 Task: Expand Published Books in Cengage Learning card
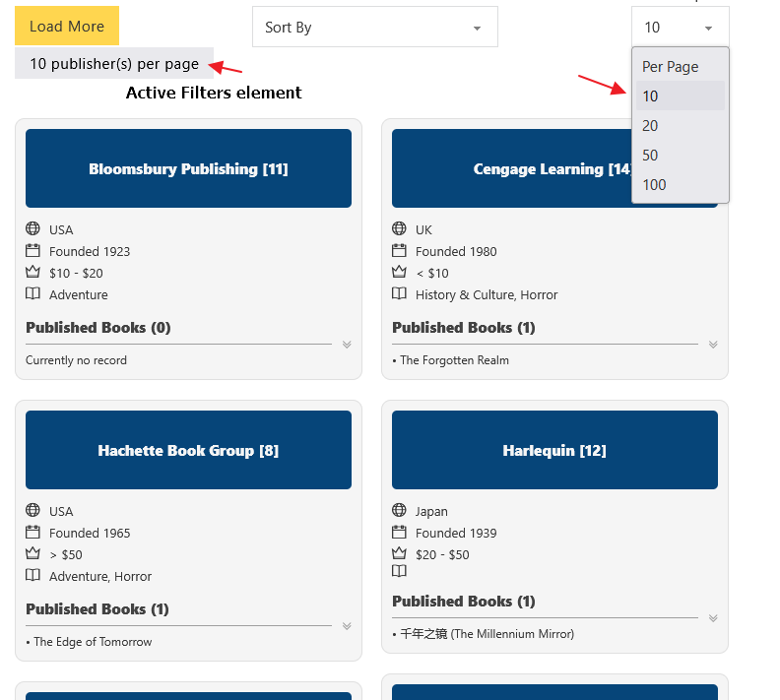pos(713,345)
